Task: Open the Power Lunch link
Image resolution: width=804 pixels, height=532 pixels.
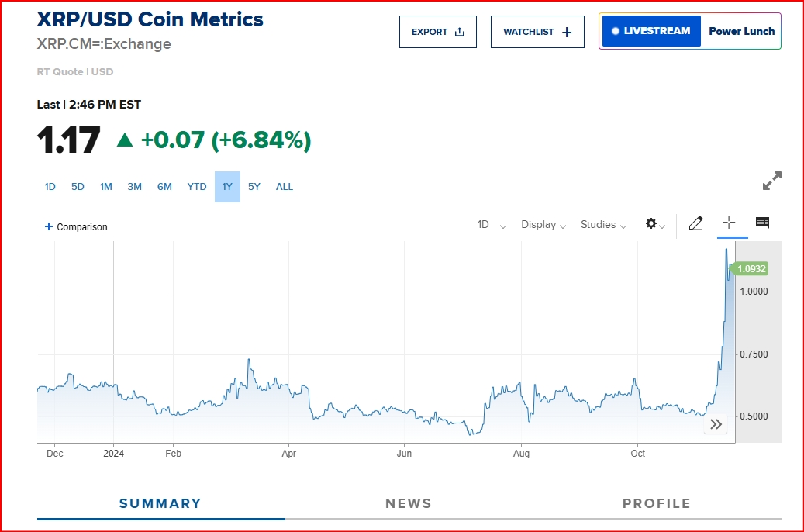Action: (741, 31)
